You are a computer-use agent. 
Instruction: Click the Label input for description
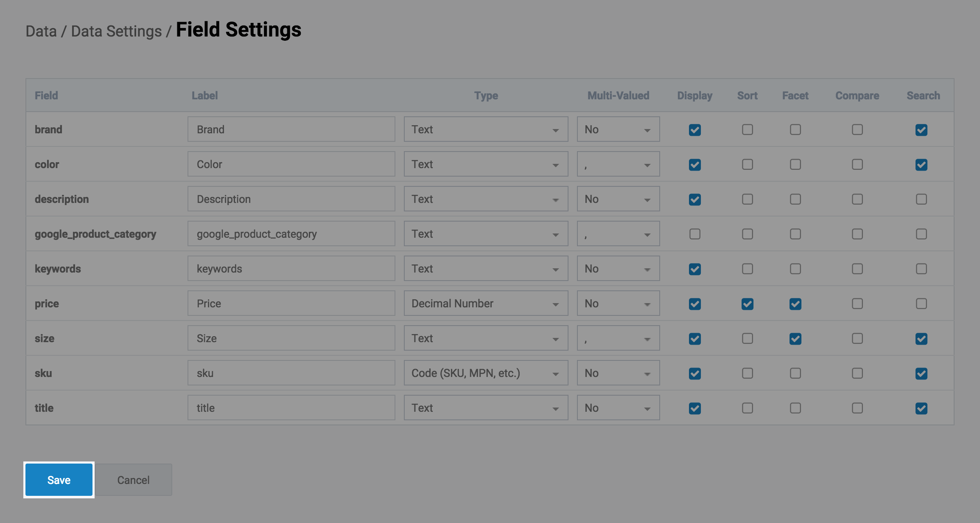coord(291,199)
